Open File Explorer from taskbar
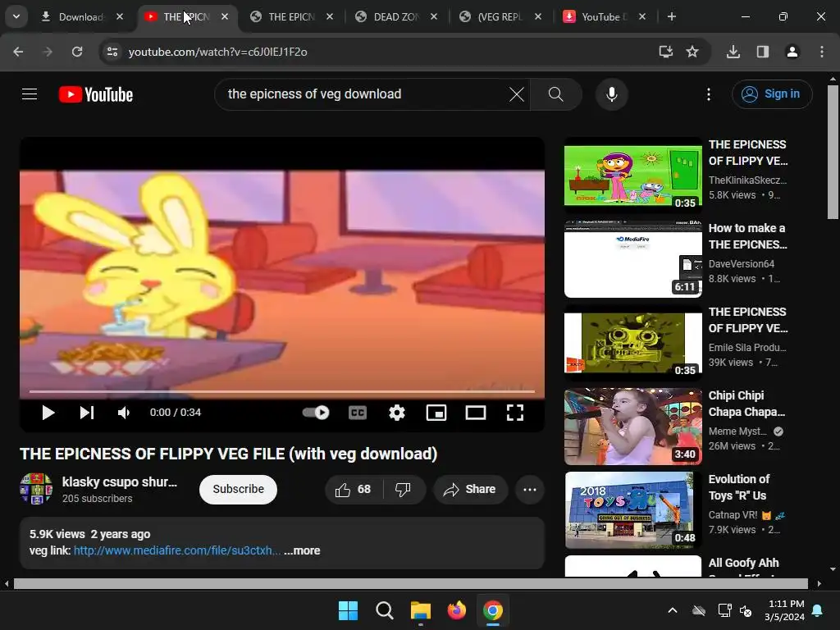840x630 pixels. [421, 610]
